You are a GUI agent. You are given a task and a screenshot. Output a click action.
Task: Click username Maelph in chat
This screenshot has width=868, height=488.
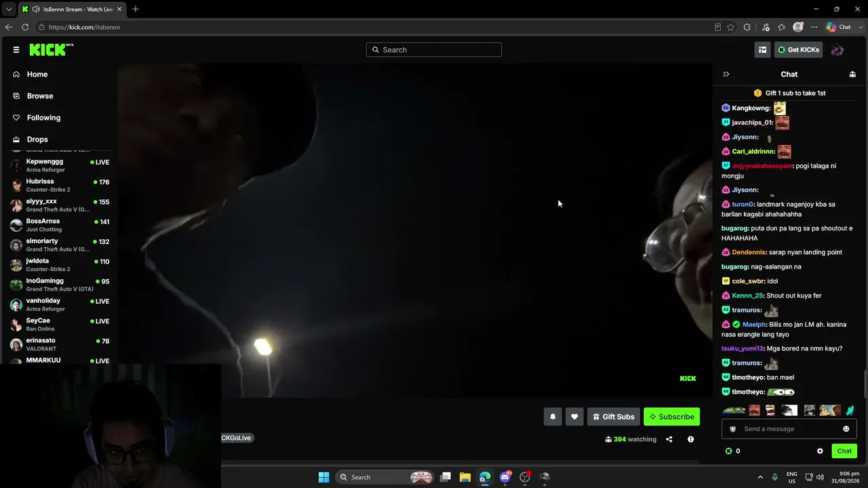(x=753, y=325)
